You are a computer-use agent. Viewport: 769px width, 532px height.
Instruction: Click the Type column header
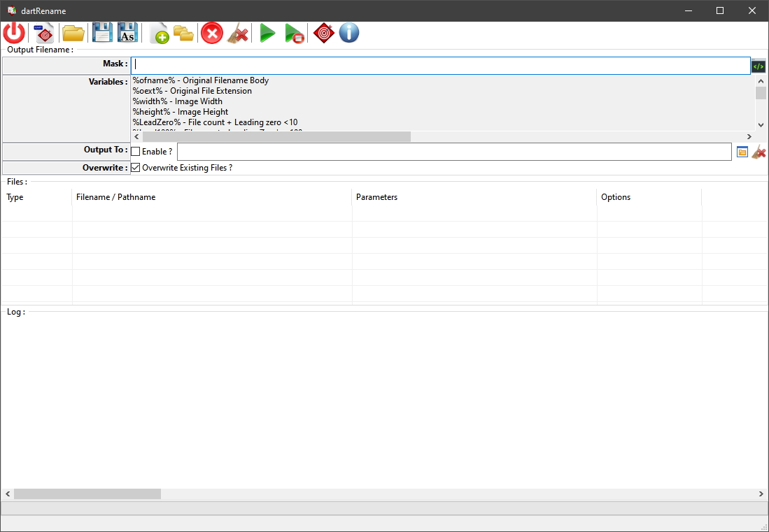[x=36, y=197]
